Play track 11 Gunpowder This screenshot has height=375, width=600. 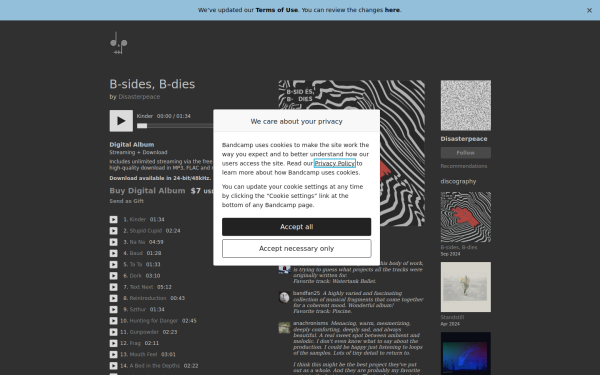113,332
